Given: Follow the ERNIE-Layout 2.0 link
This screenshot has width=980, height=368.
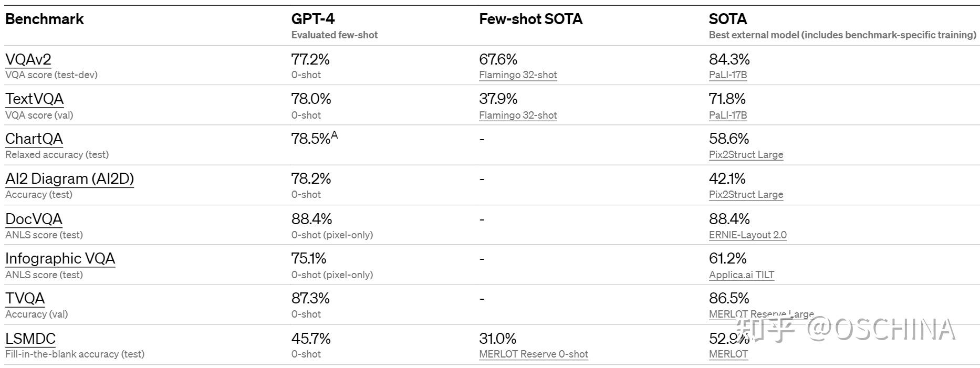Looking at the screenshot, I should [x=747, y=235].
